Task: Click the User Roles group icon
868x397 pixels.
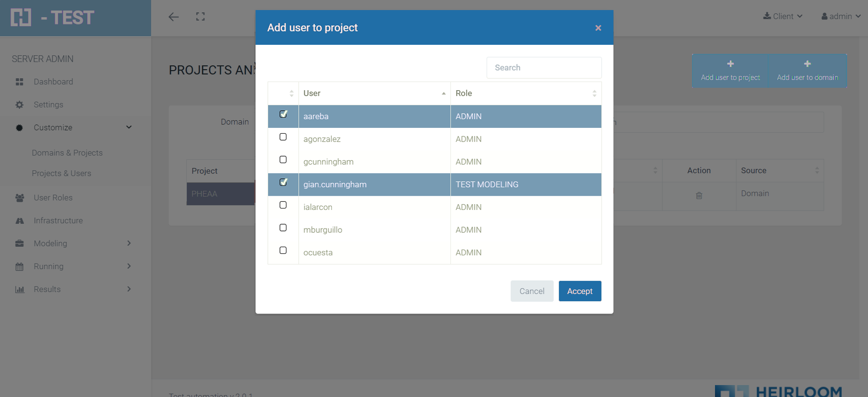Action: click(20, 198)
